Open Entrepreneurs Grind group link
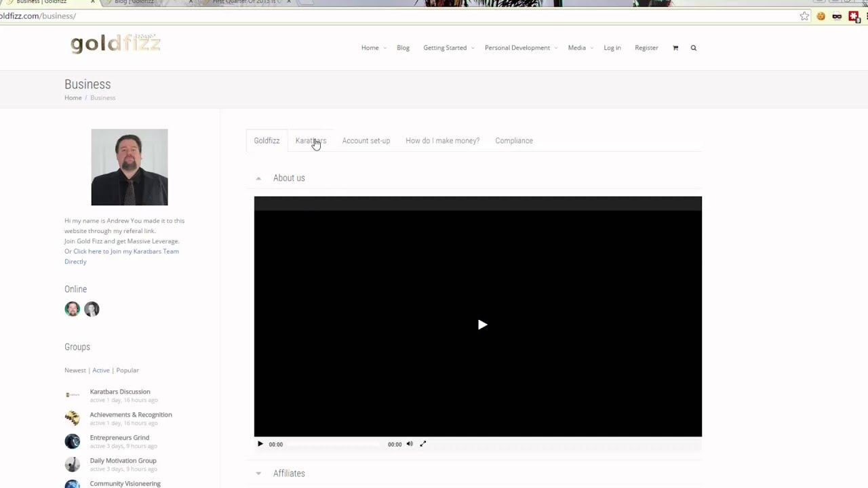The height and width of the screenshot is (488, 868). (x=119, y=438)
